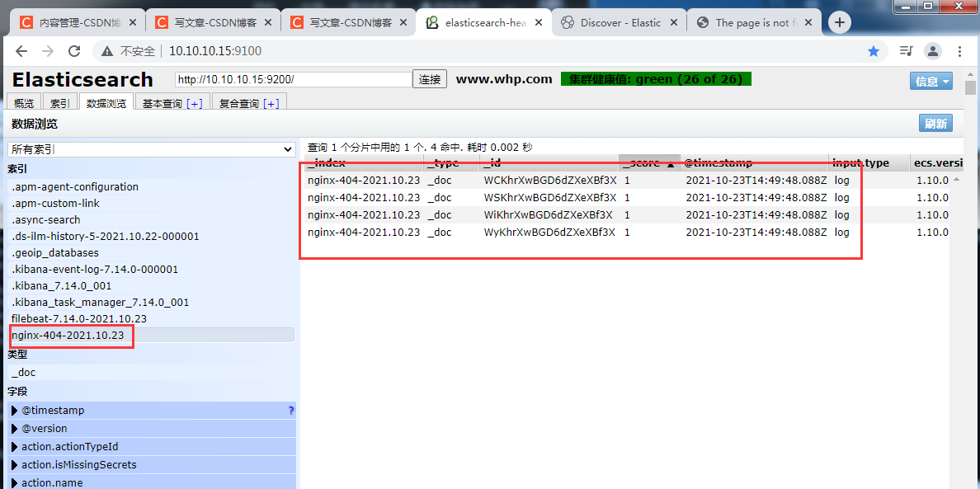Viewport: 980px width, 489px height.
Task: Select the .apm-custom-link index
Action: coord(151,204)
